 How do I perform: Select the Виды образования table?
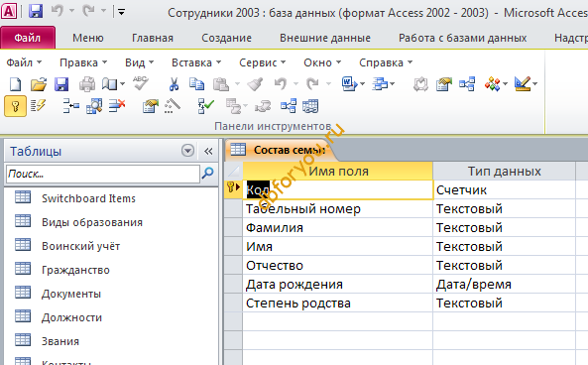(92, 222)
